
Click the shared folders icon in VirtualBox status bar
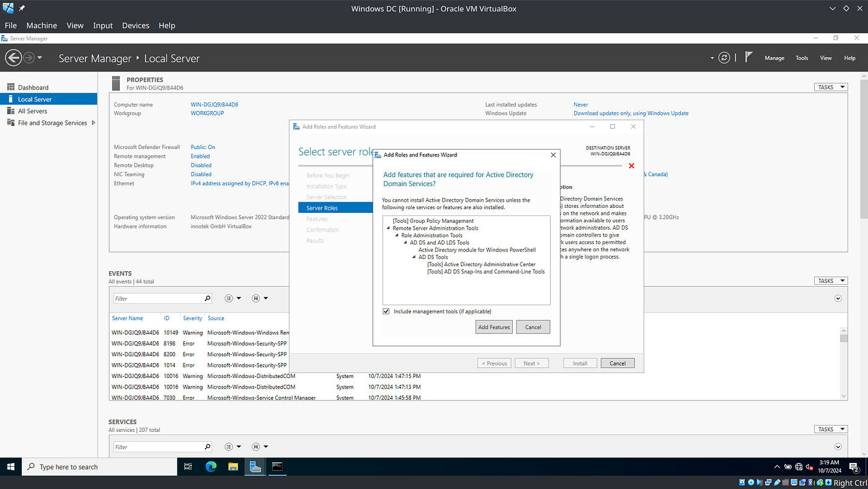(x=786, y=483)
